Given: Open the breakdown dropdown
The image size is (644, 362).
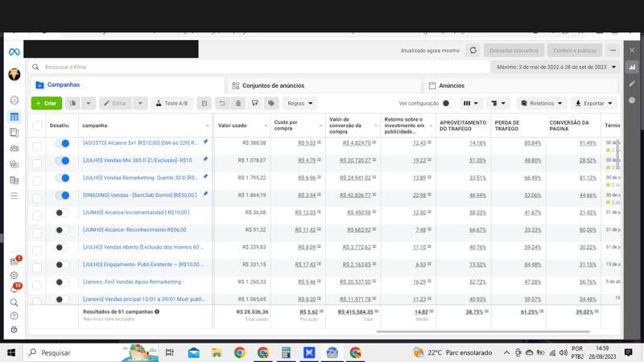Looking at the screenshot, I should pyautogui.click(x=498, y=104).
